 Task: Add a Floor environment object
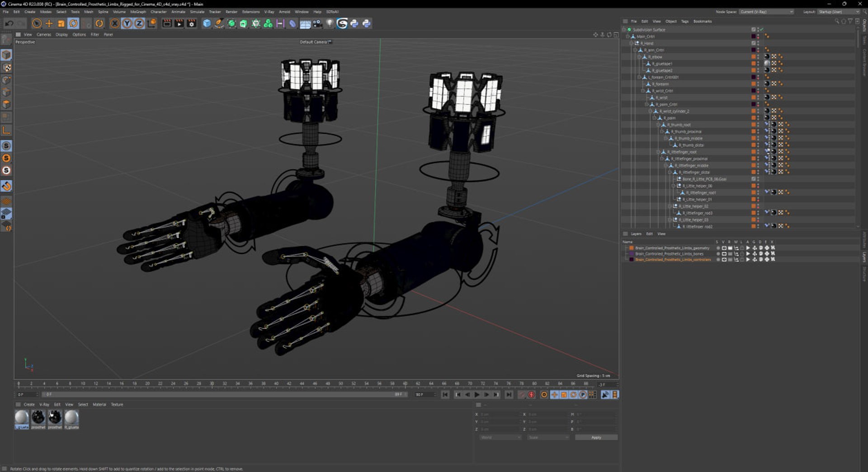click(x=305, y=24)
